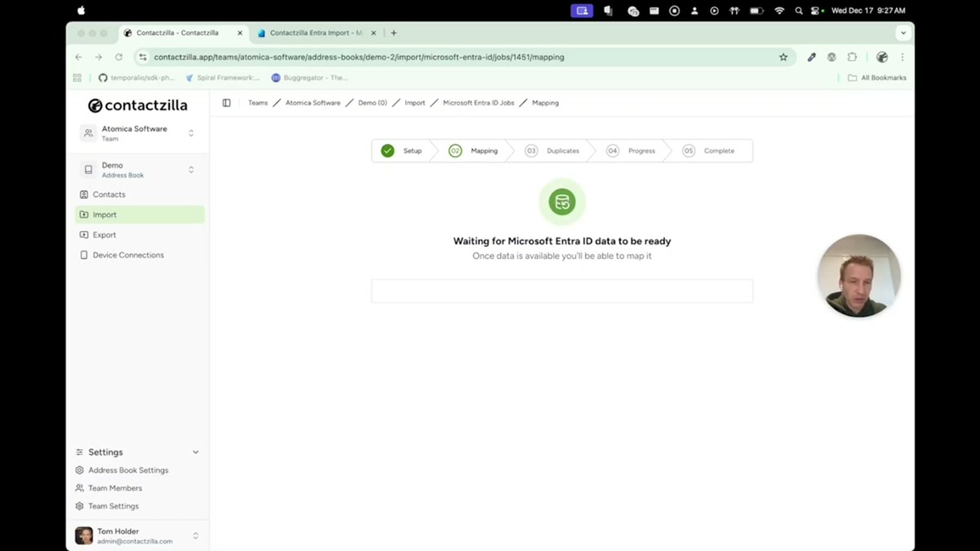980x551 pixels.
Task: Click the Wi-Fi status icon
Action: pos(779,10)
